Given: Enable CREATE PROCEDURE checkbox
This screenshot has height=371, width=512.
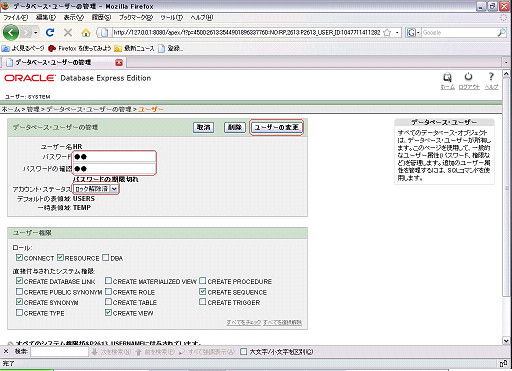Looking at the screenshot, I should (203, 281).
